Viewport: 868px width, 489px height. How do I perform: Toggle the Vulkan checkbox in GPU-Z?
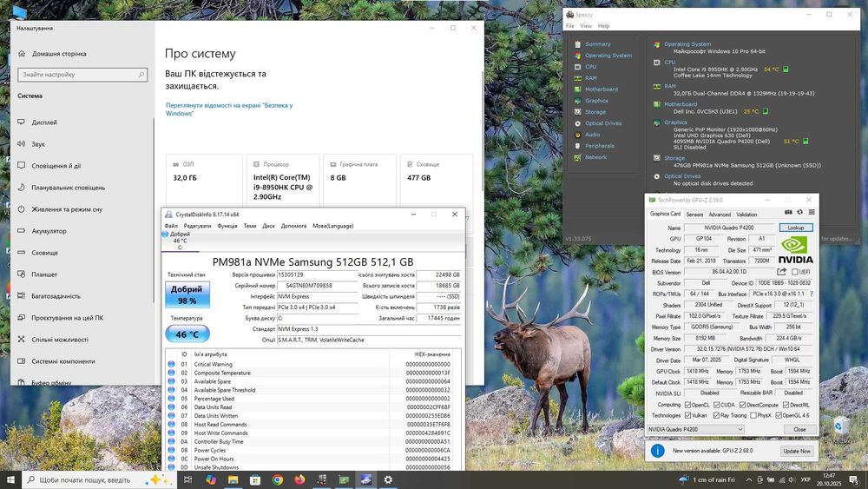pyautogui.click(x=688, y=415)
